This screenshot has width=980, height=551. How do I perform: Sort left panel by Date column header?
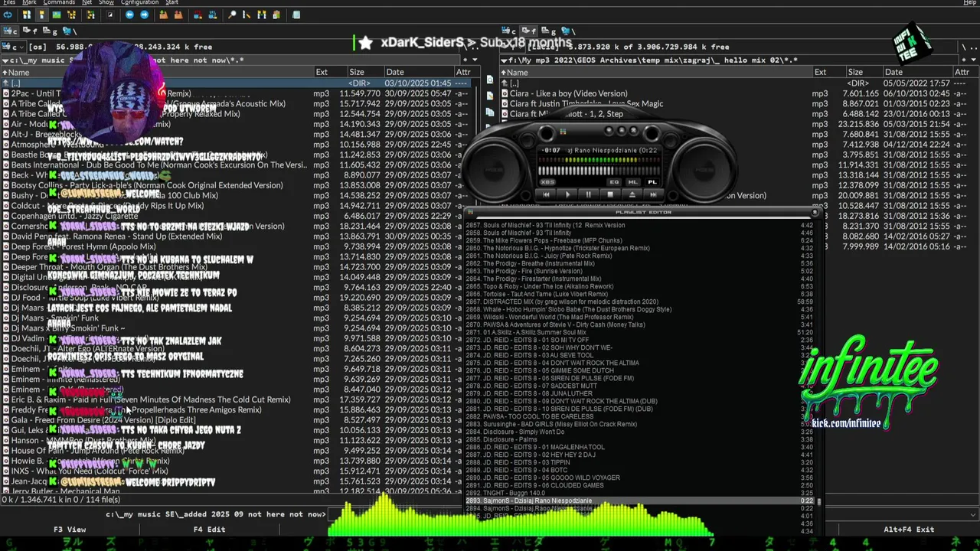pyautogui.click(x=418, y=72)
